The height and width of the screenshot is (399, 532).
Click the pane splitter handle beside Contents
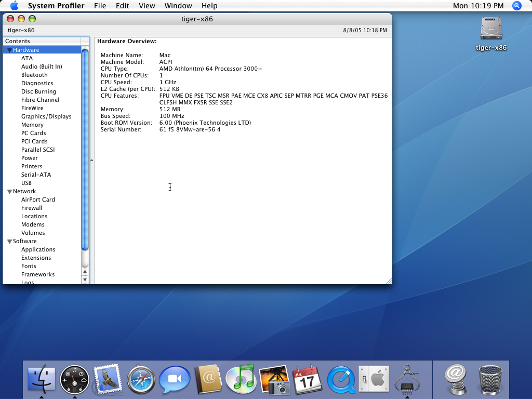tap(91, 160)
